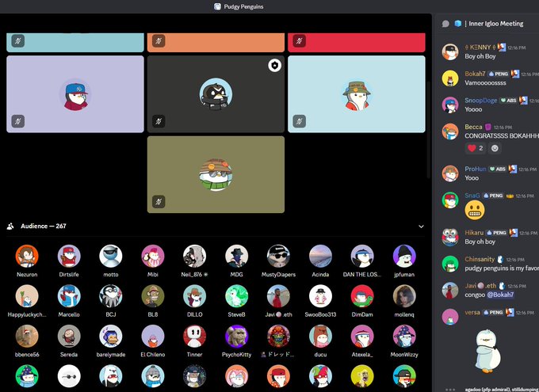Click the Audience people icon
The image size is (539, 392).
pyautogui.click(x=10, y=226)
